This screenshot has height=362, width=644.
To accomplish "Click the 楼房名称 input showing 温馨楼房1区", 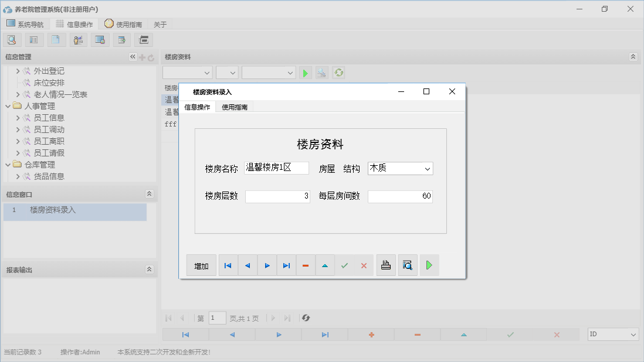I will coord(276,168).
